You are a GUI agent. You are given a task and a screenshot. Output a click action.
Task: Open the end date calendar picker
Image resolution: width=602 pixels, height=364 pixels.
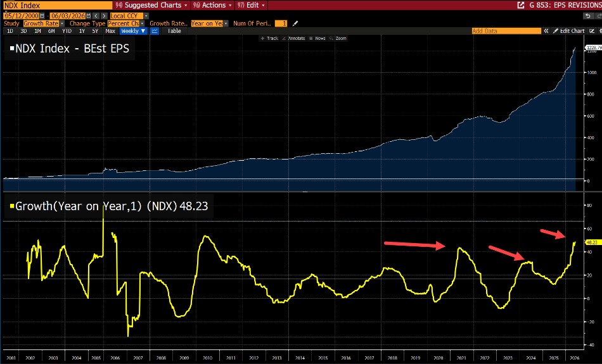point(89,16)
